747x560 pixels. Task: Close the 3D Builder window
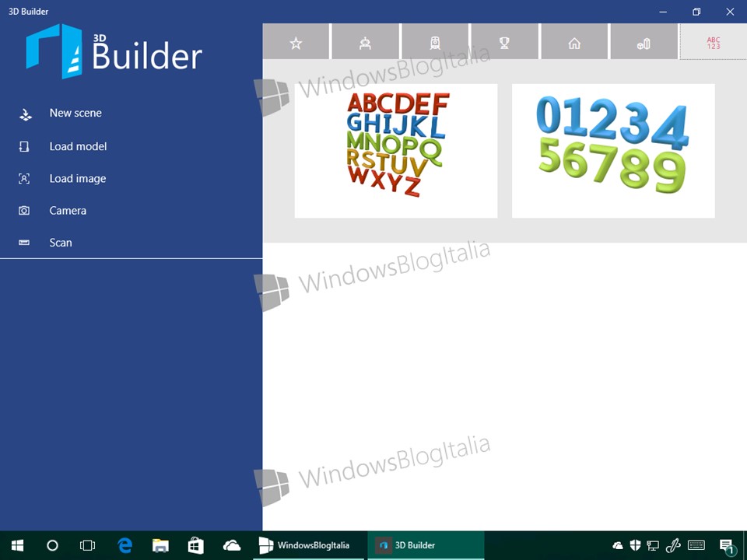(730, 12)
